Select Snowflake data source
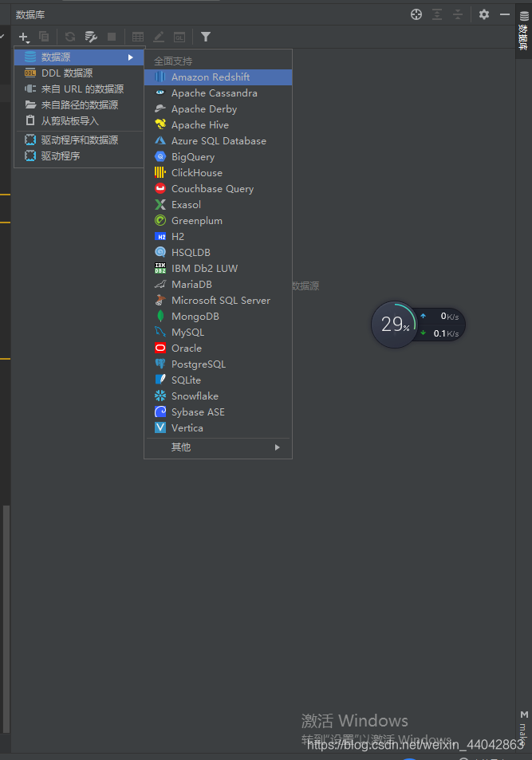 pyautogui.click(x=219, y=397)
